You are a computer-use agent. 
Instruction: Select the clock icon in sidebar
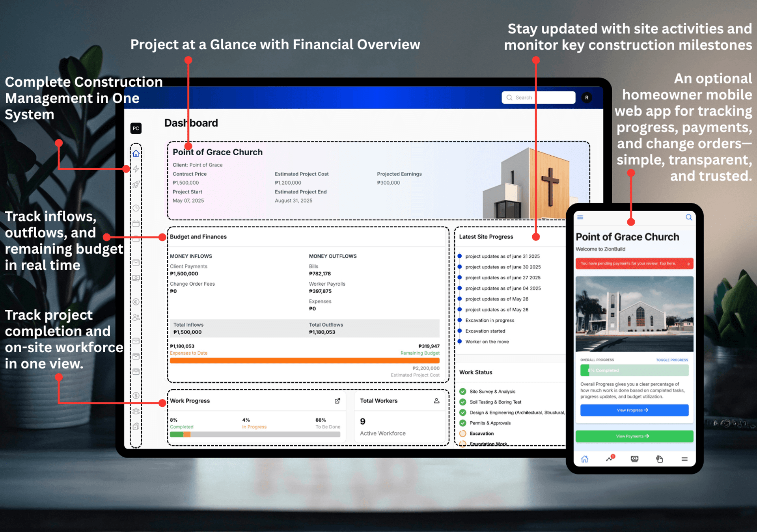136,208
